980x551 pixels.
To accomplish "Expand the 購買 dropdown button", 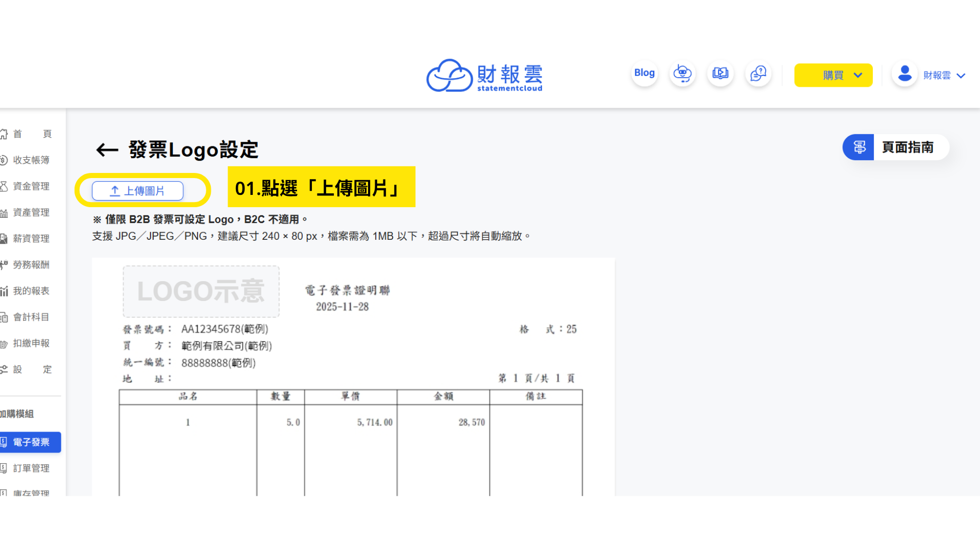I will [x=833, y=76].
